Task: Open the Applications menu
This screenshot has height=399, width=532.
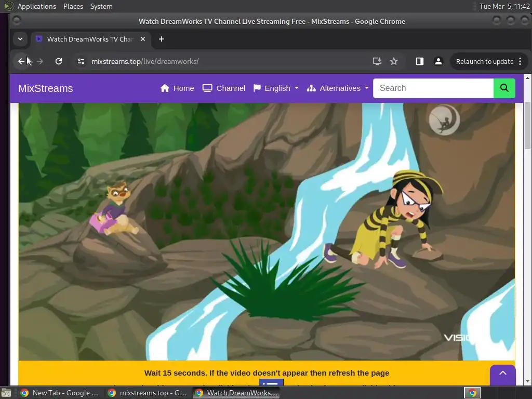Action: (37, 6)
